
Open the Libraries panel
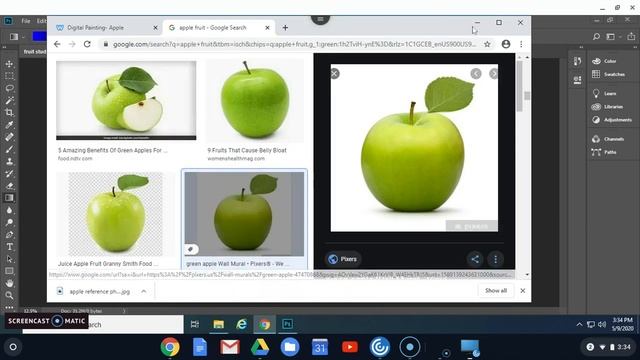(607, 107)
